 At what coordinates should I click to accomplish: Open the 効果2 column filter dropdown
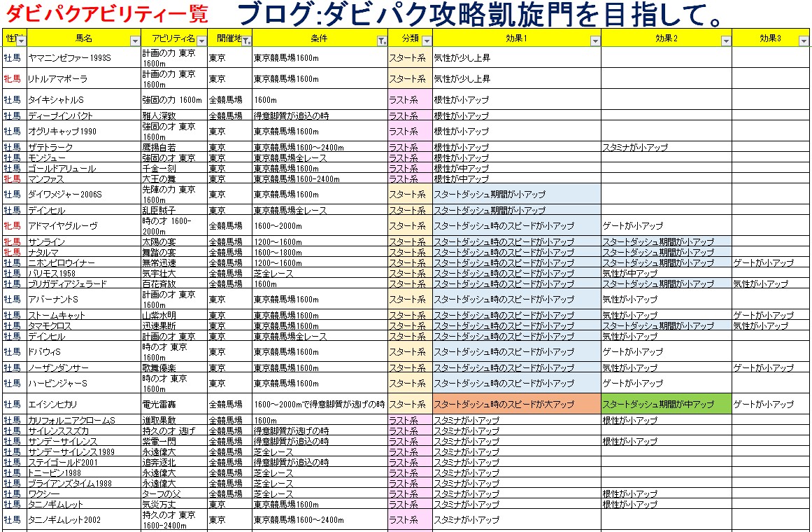(x=726, y=41)
